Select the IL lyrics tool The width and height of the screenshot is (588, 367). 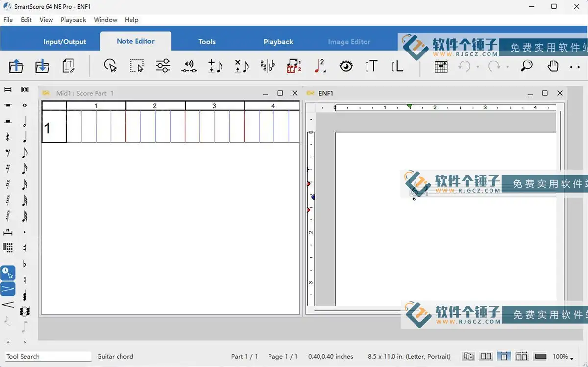click(397, 66)
